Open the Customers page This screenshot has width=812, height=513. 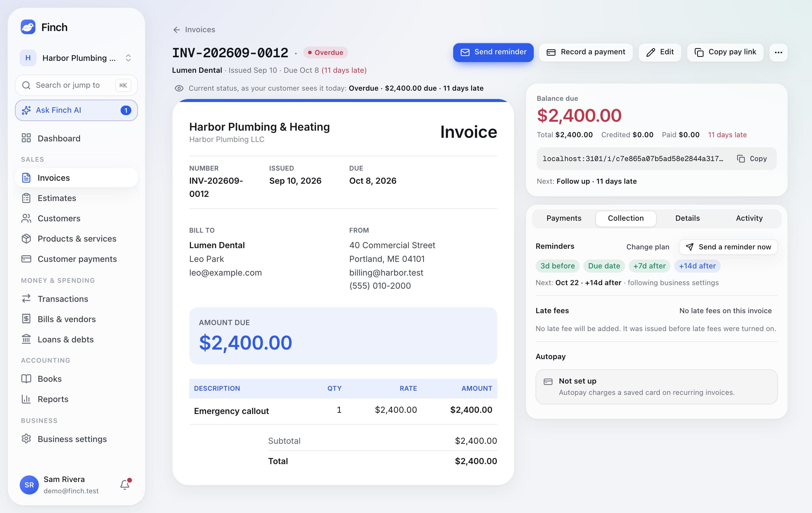pyautogui.click(x=76, y=218)
